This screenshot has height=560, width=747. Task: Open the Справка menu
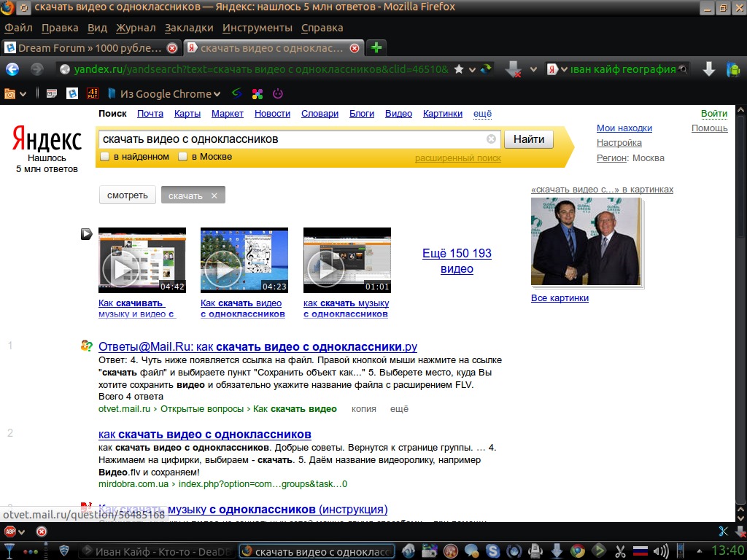coord(322,28)
